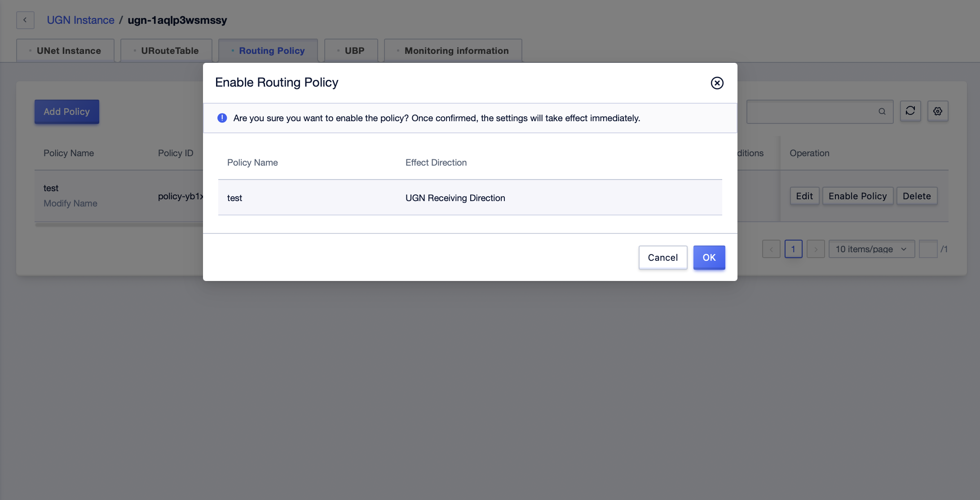
Task: Open table settings gear icon
Action: tap(938, 111)
